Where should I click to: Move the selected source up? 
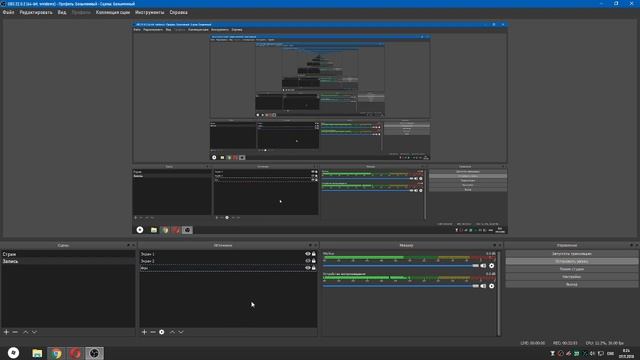[172, 332]
